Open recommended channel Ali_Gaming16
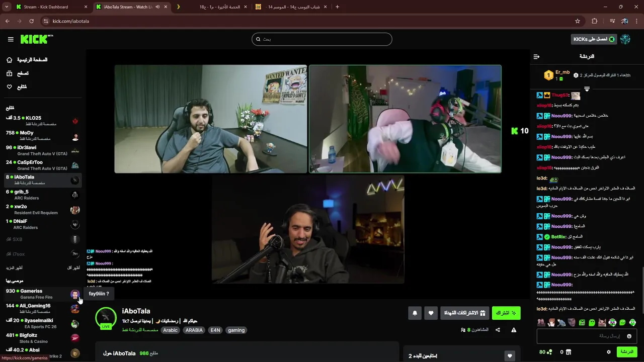644x362 pixels. point(42,308)
